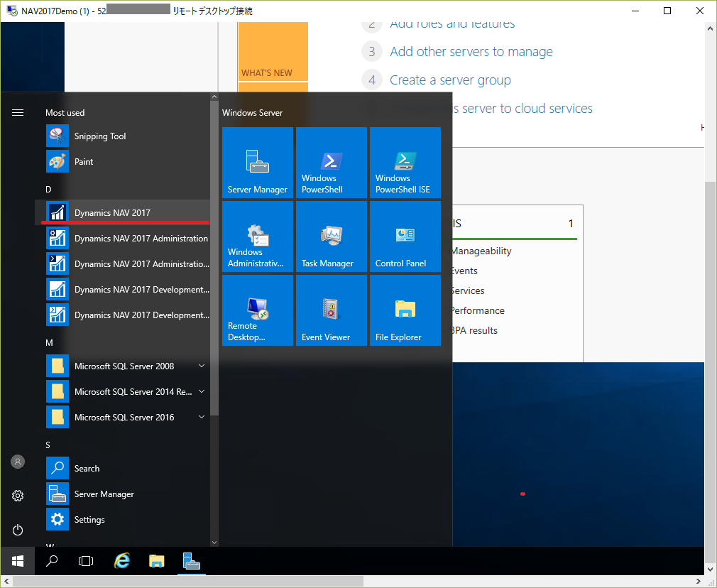Click remote desktop horizontal scrollbar thumb

coord(188,581)
